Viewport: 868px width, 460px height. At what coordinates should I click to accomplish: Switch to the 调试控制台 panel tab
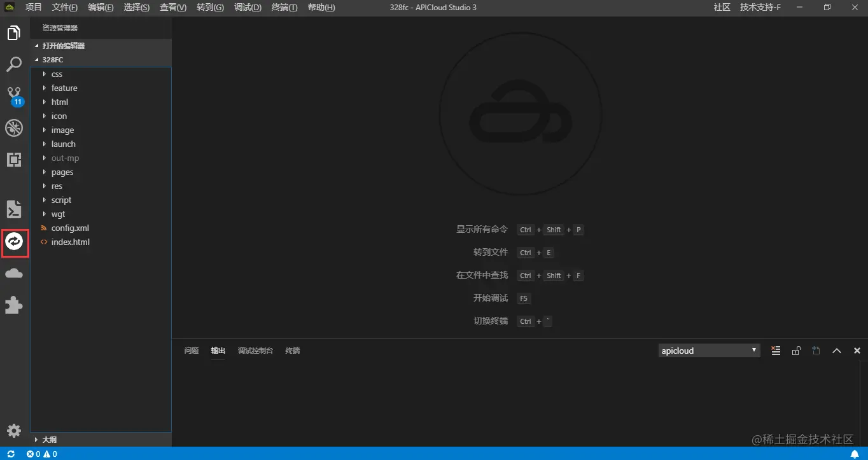point(255,351)
